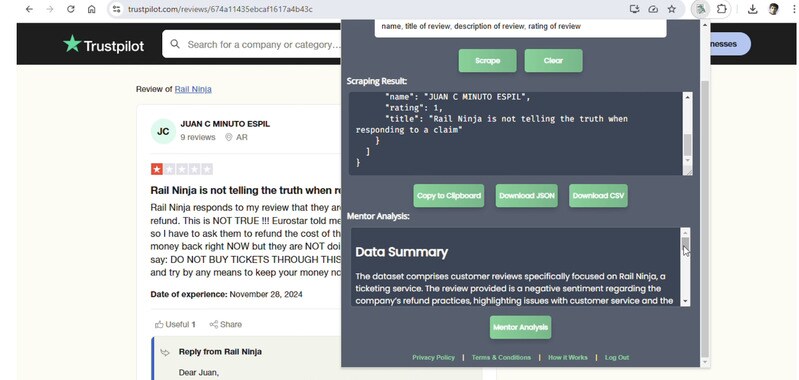The height and width of the screenshot is (380, 799).
Task: Click the user profile avatar
Action: point(774,9)
